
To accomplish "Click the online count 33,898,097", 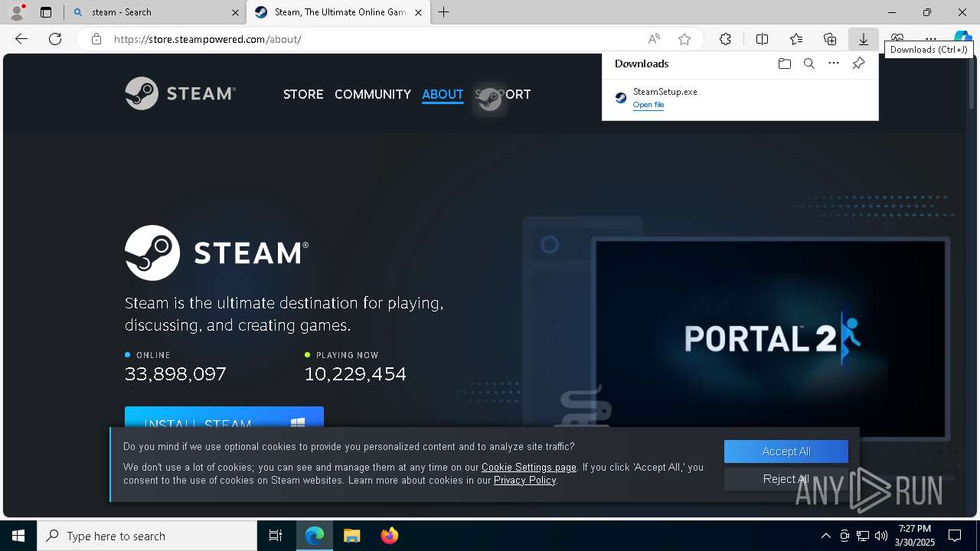I will tap(175, 374).
